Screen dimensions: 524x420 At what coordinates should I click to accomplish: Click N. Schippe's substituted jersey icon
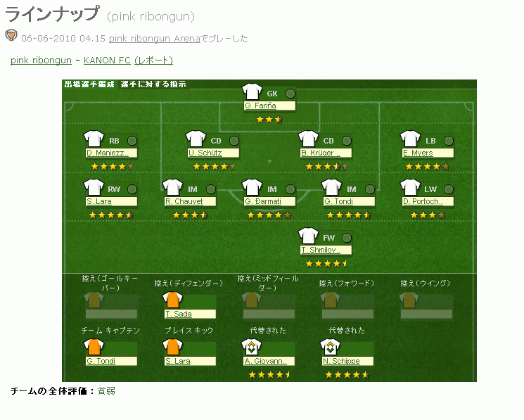330,346
